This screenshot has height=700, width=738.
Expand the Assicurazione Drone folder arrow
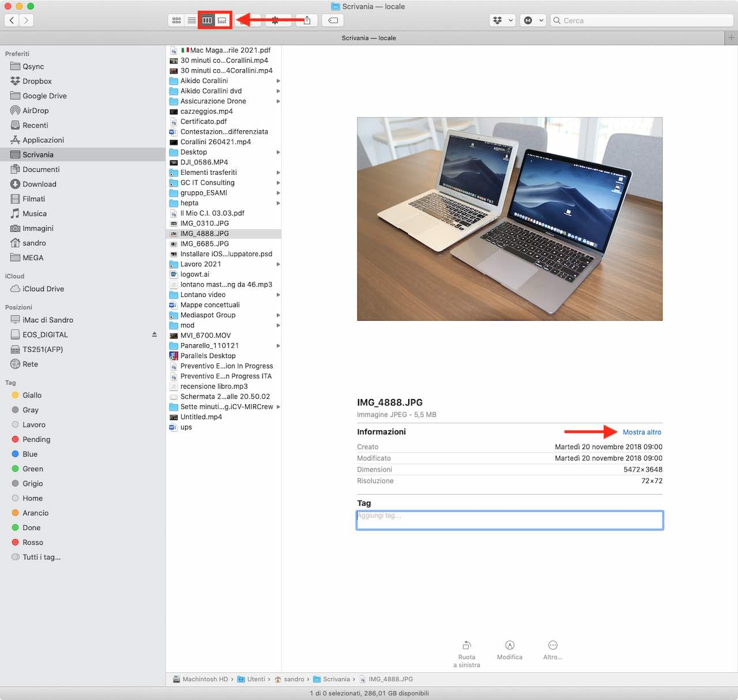278,101
